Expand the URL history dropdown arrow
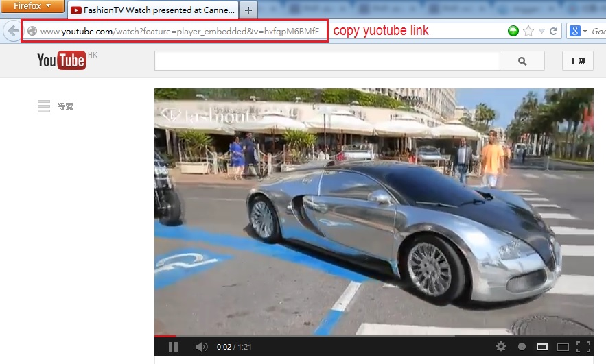The height and width of the screenshot is (364, 606). click(x=541, y=32)
